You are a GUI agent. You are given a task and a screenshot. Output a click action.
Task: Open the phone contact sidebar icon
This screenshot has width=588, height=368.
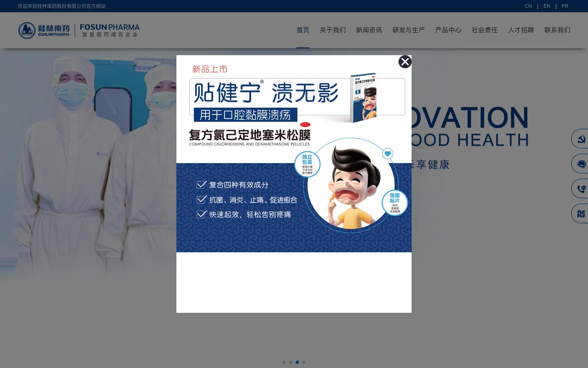point(581,189)
